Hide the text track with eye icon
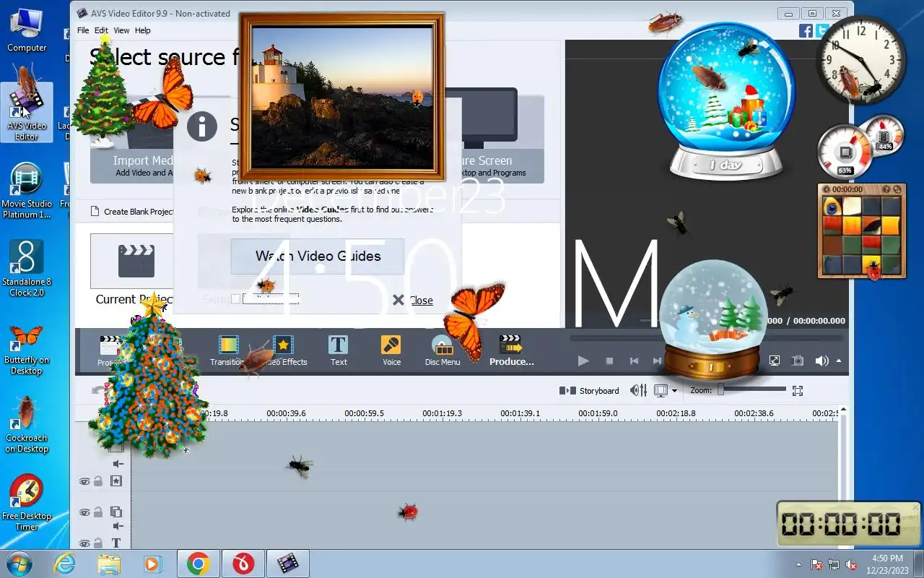Viewport: 924px width, 578px height. (x=84, y=543)
